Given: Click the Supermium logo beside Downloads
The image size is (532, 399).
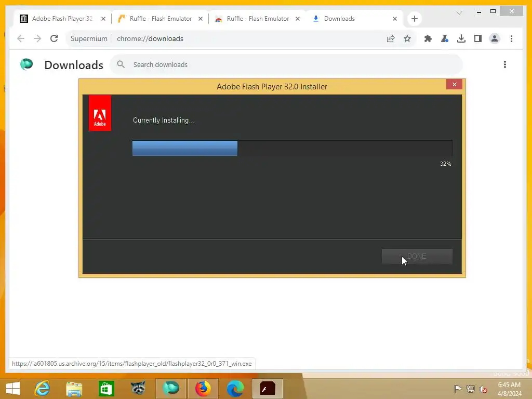Looking at the screenshot, I should (26, 64).
